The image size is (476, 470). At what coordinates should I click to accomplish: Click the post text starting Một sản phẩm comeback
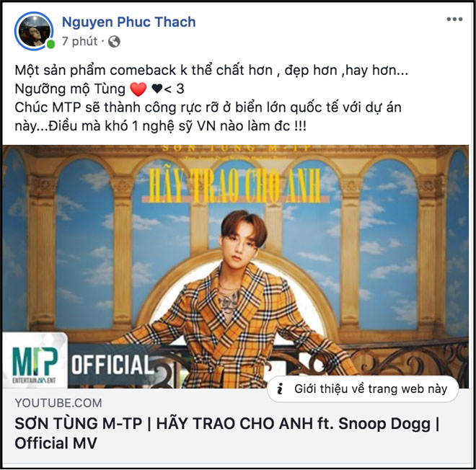click(211, 70)
